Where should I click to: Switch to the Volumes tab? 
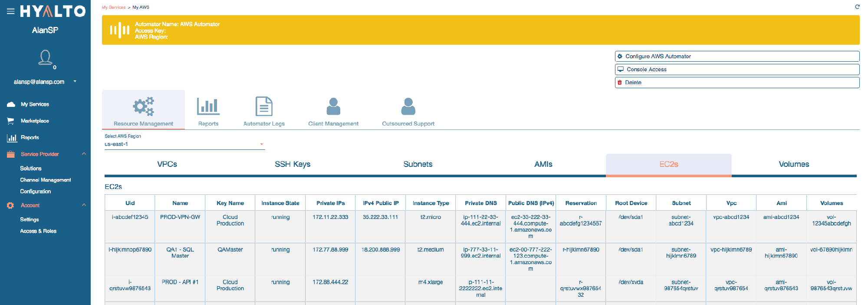point(794,164)
